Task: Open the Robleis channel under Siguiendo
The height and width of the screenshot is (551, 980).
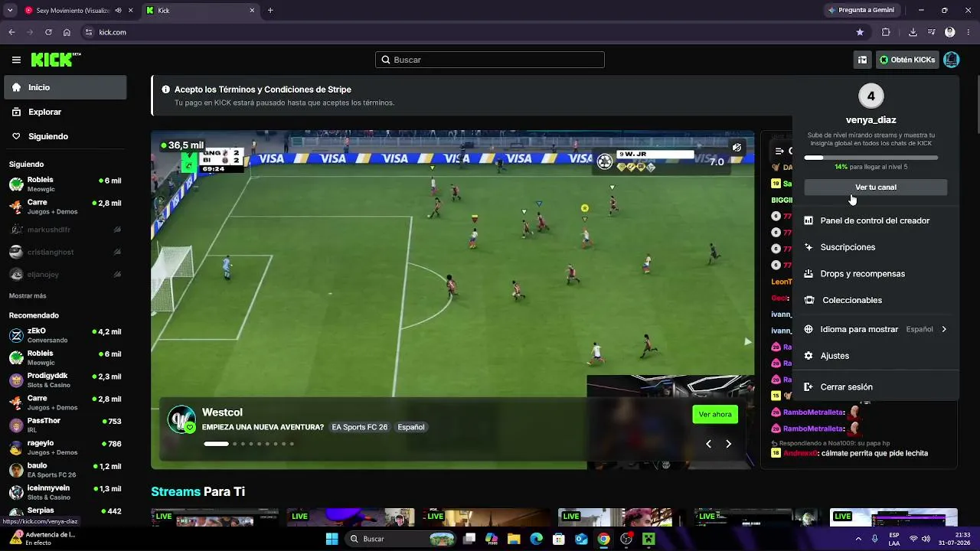Action: click(x=65, y=184)
